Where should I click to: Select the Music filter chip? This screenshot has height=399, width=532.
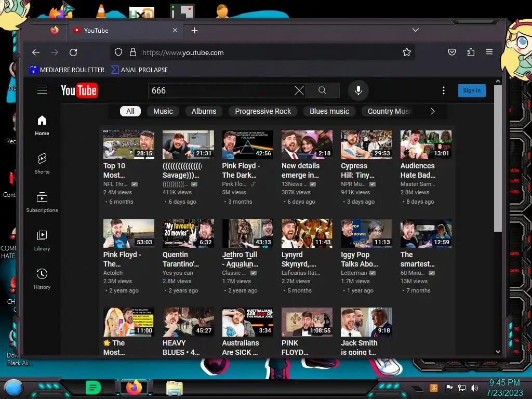(x=163, y=111)
